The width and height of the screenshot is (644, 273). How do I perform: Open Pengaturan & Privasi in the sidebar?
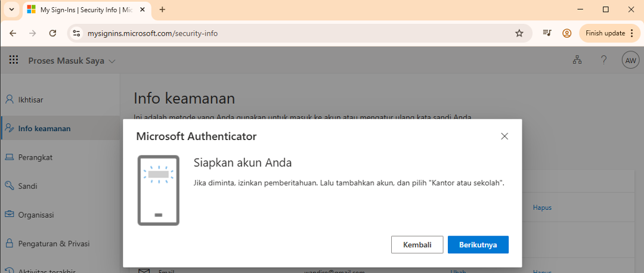(x=54, y=243)
